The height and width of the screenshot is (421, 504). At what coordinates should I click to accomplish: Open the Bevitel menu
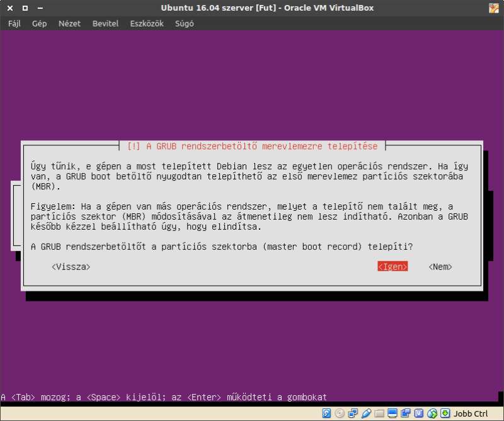tap(105, 23)
